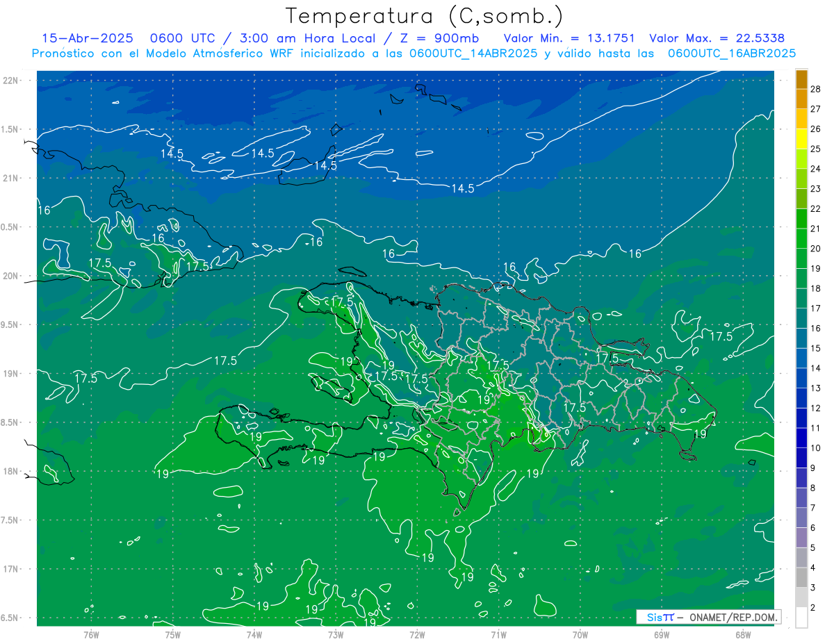Viewport: 834px width, 644px height.
Task: Click the title "Temperatura (C,somb.)"
Action: pos(425,16)
